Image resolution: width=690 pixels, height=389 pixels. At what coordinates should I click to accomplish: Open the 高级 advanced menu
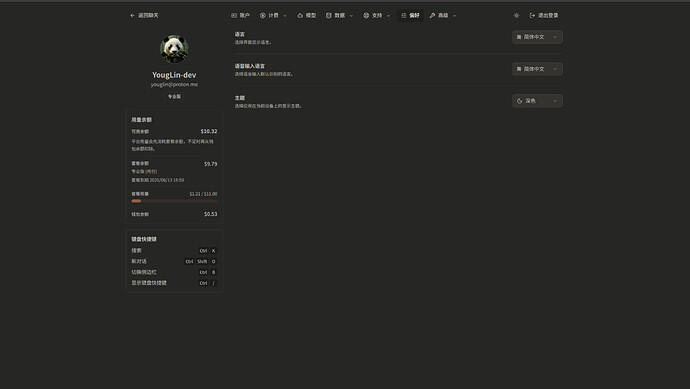[443, 15]
